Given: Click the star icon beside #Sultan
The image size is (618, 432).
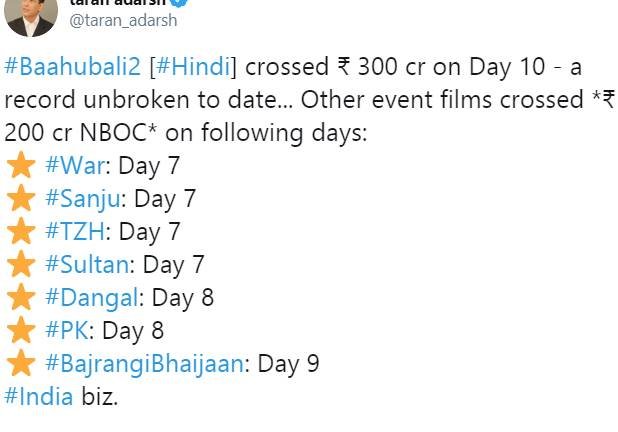Looking at the screenshot, I should [x=21, y=265].
